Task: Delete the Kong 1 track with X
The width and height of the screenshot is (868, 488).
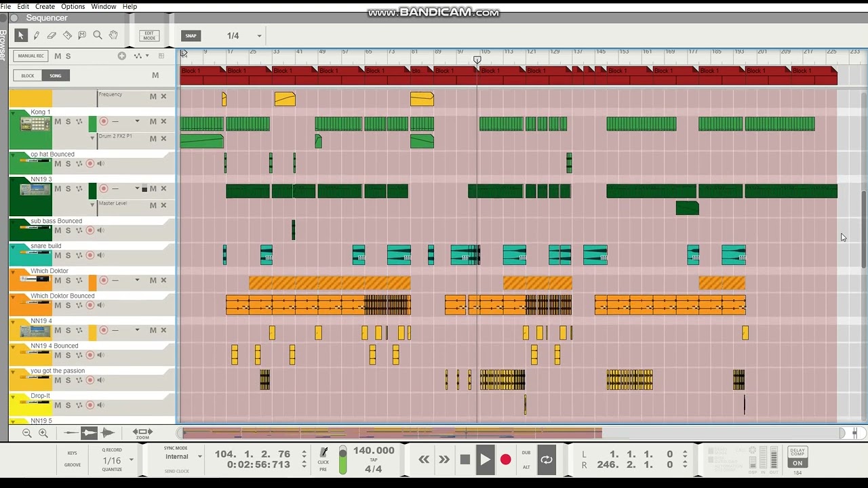Action: point(163,121)
